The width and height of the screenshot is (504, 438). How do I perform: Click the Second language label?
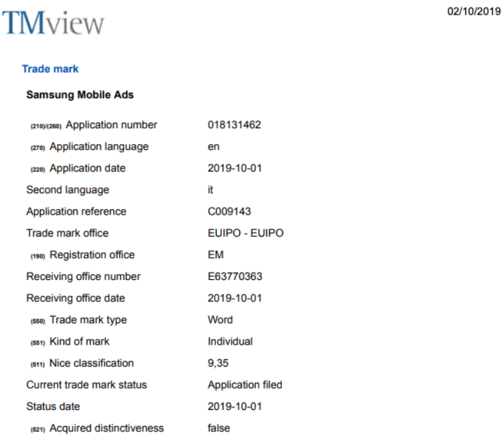click(x=67, y=190)
